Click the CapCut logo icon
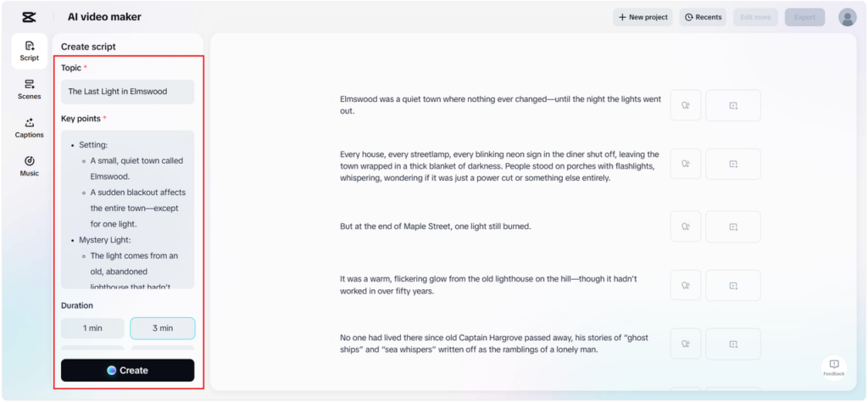This screenshot has height=402, width=868. coord(29,17)
